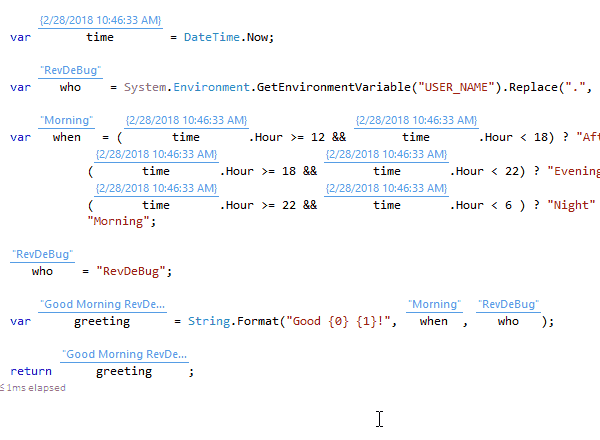The height and width of the screenshot is (440, 600).
Task: Click the "Good Morning RevDe..." value above return greeting
Action: tap(124, 355)
